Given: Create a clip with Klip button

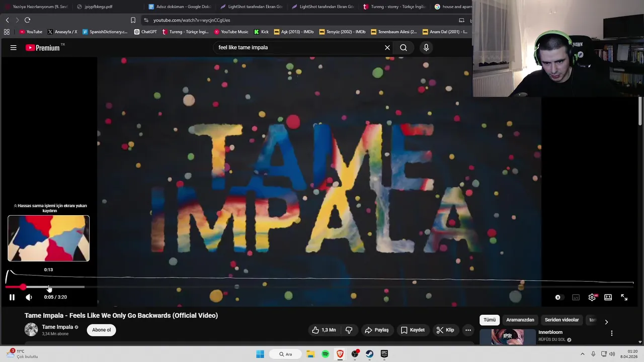Looking at the screenshot, I should coord(446,330).
